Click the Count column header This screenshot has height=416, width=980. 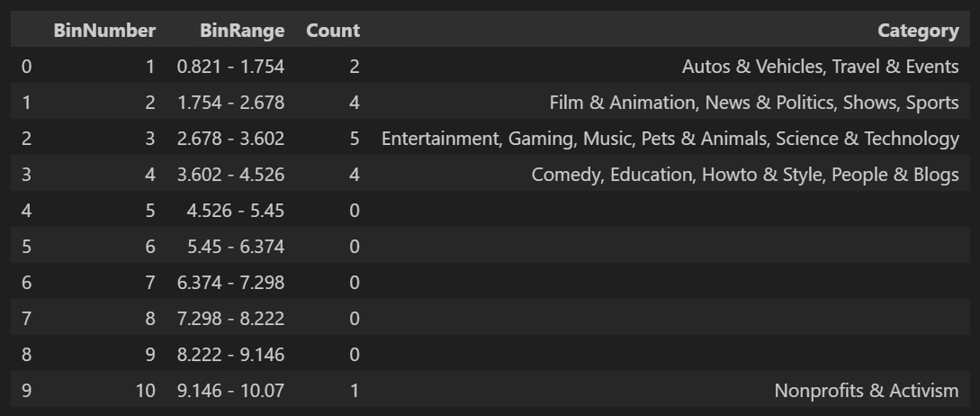(332, 31)
